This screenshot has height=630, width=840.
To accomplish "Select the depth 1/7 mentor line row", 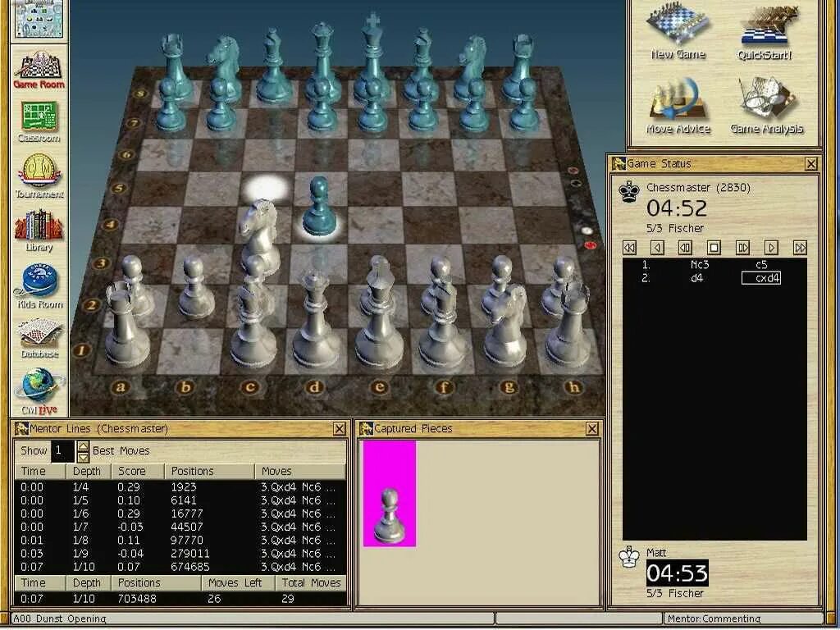I will point(180,527).
